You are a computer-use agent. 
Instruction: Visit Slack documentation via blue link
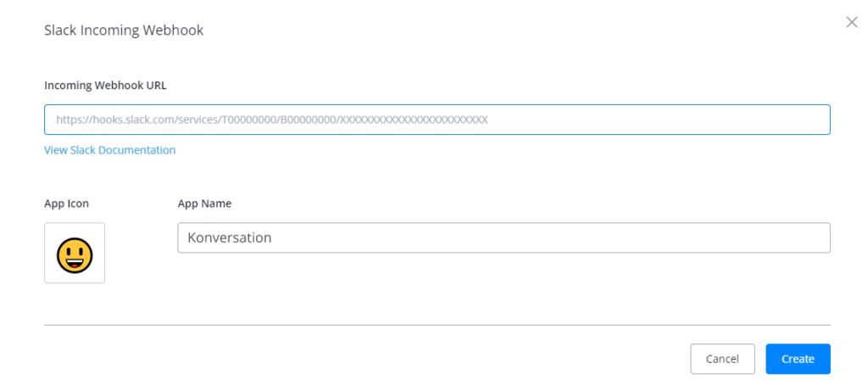[x=109, y=150]
